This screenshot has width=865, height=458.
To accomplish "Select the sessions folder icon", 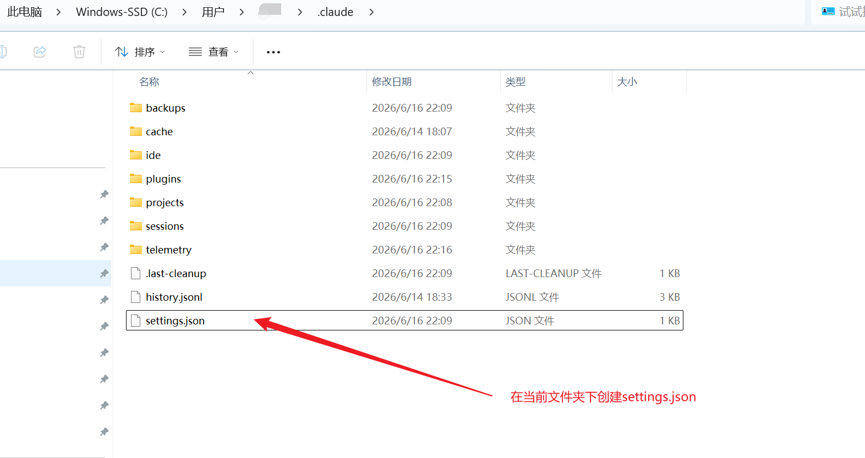I will pos(136,226).
